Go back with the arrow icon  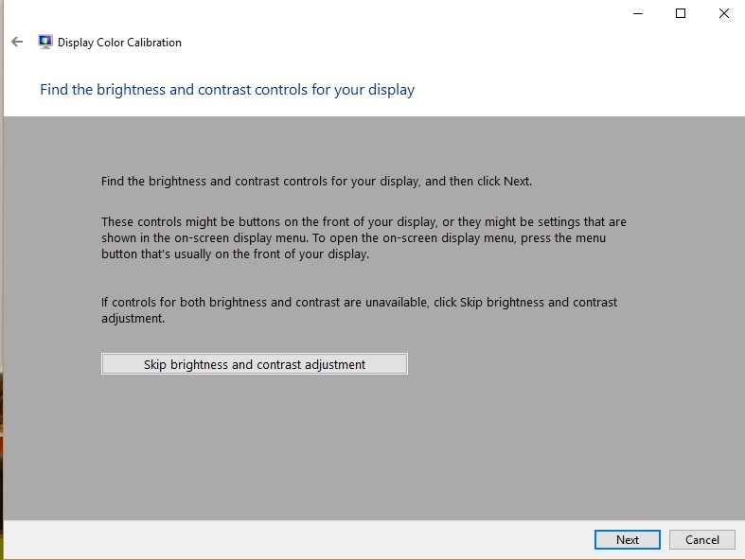(17, 42)
